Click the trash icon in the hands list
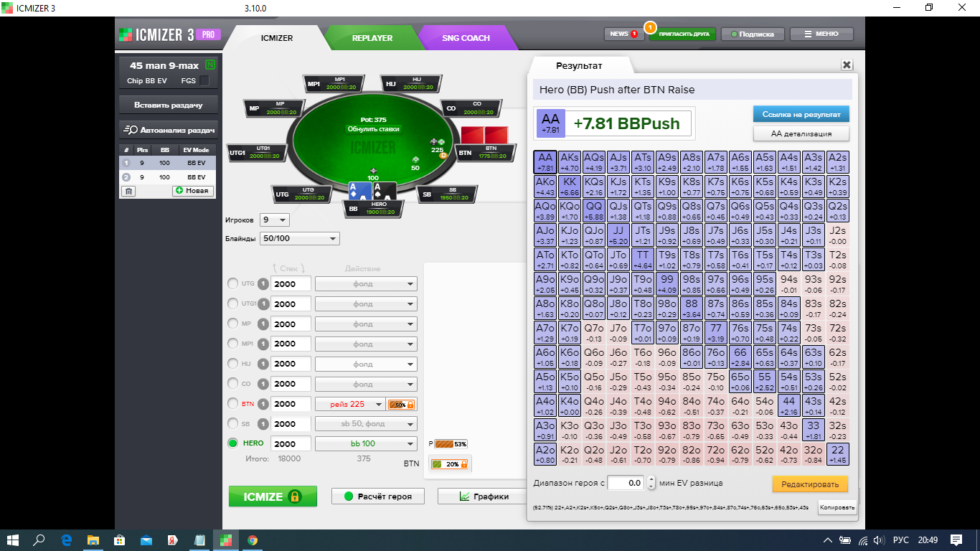 128,191
